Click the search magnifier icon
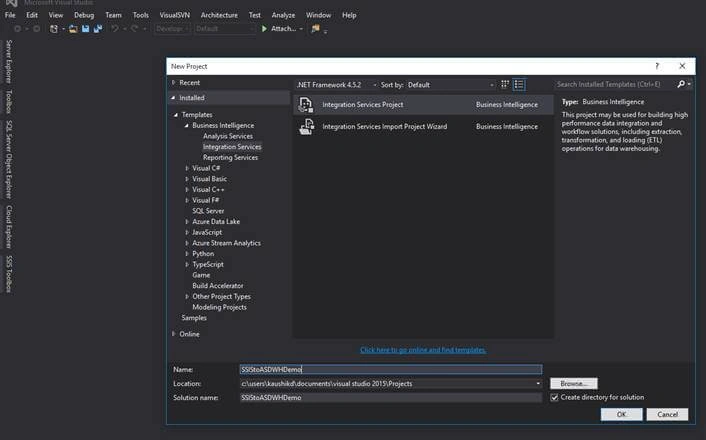Viewport: 706px width, 440px height. click(681, 84)
